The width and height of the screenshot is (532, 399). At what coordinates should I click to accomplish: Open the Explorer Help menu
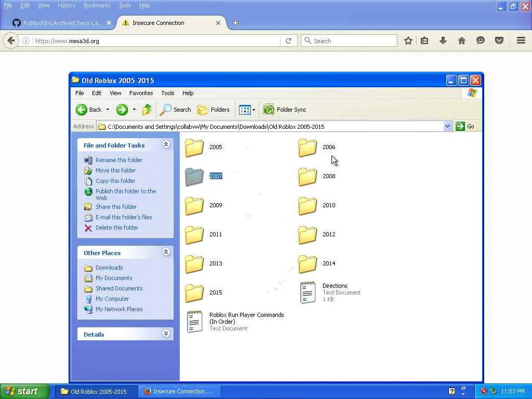pyautogui.click(x=188, y=93)
